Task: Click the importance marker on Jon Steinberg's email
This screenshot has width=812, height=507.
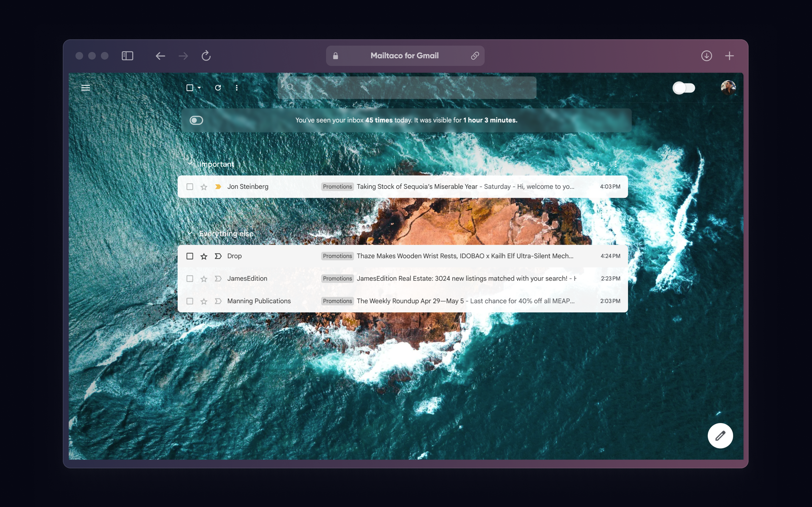Action: coord(218,186)
